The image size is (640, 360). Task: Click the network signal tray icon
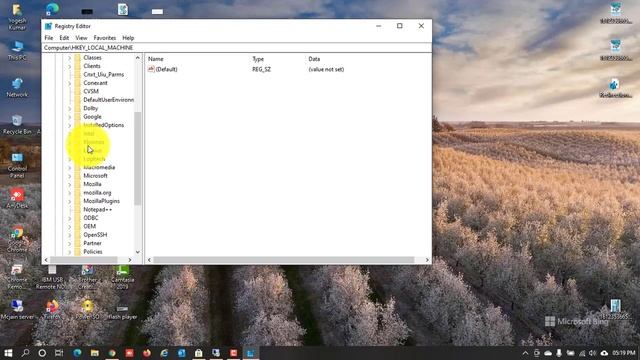582,353
